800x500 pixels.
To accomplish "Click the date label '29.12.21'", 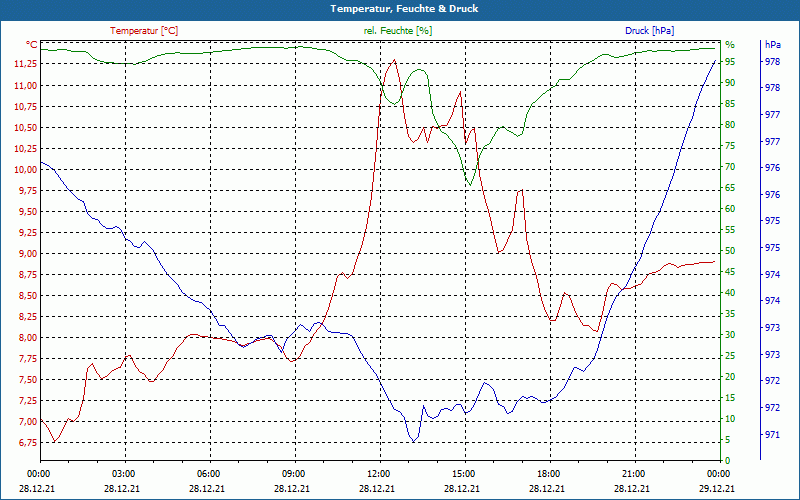I will click(x=717, y=488).
